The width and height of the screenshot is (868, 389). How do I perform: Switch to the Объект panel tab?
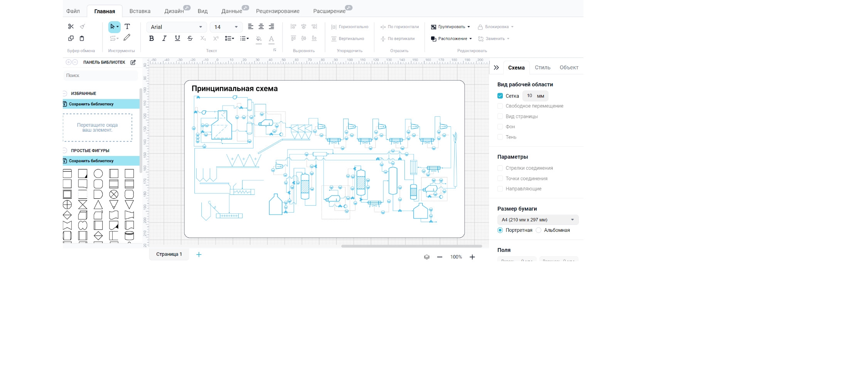tap(569, 68)
